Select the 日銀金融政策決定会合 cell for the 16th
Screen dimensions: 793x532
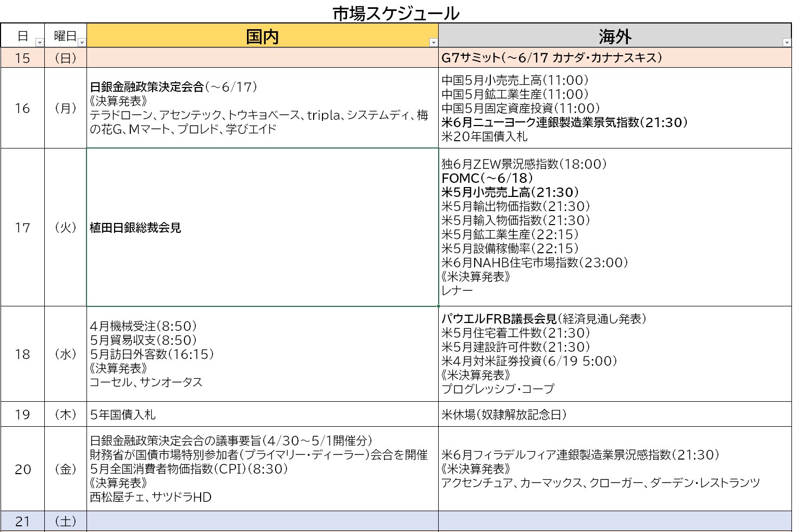262,108
